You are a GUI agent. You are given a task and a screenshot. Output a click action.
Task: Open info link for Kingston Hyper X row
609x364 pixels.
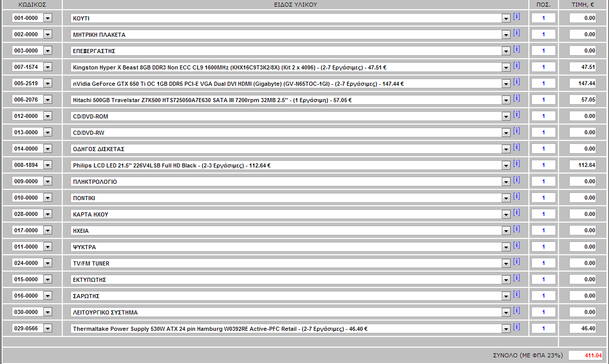click(517, 65)
